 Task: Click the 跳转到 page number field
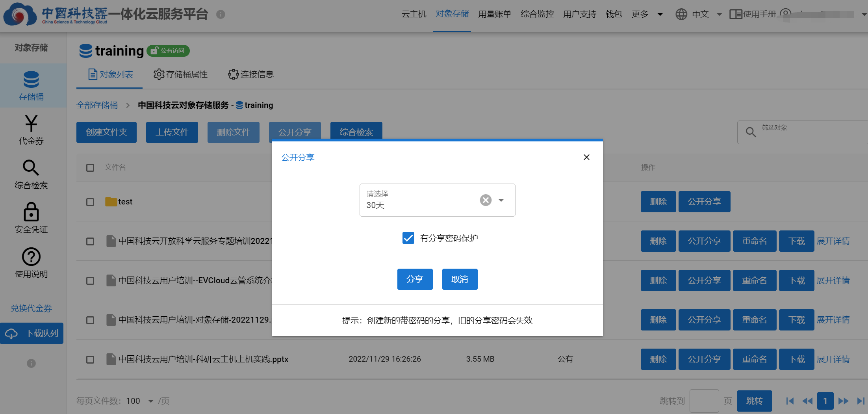(x=704, y=401)
